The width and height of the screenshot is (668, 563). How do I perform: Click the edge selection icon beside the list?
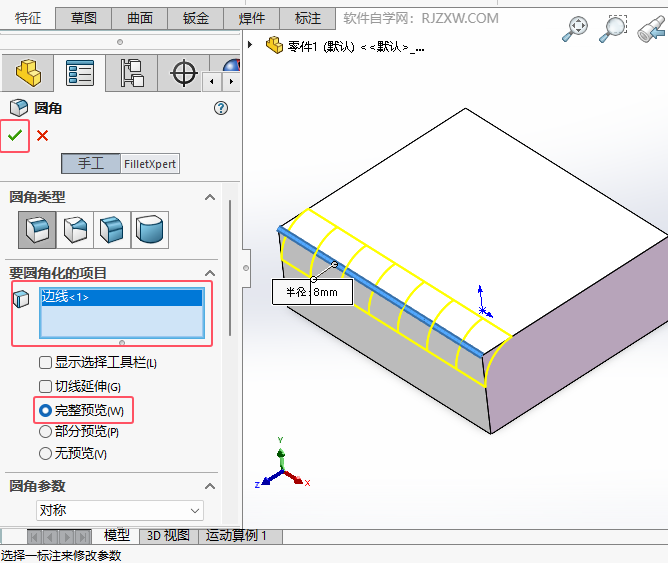pos(21,299)
